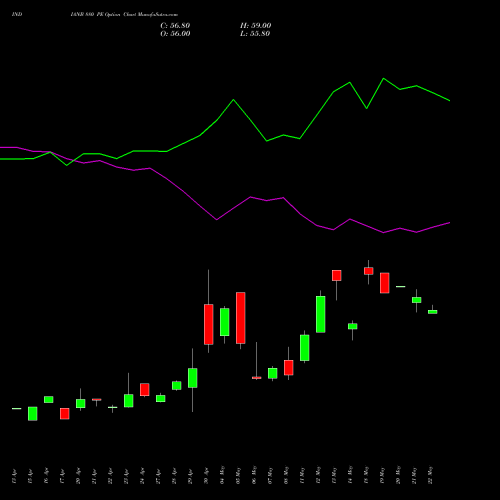Click the low value L: 55.80
500x500 pixels.
point(255,34)
